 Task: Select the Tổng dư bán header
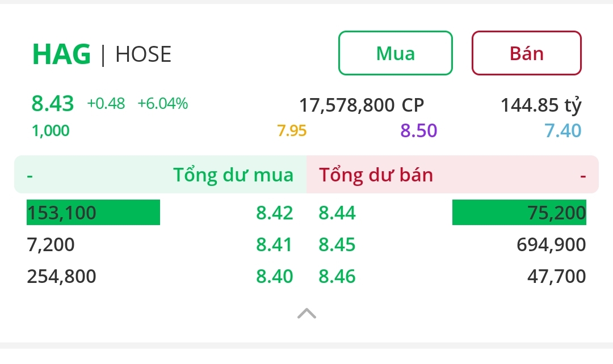pyautogui.click(x=376, y=175)
